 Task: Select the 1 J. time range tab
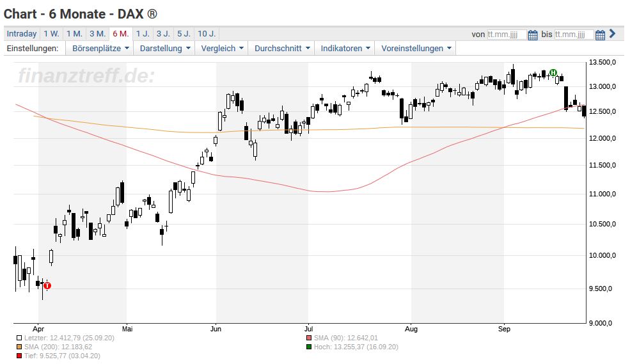pyautogui.click(x=143, y=34)
